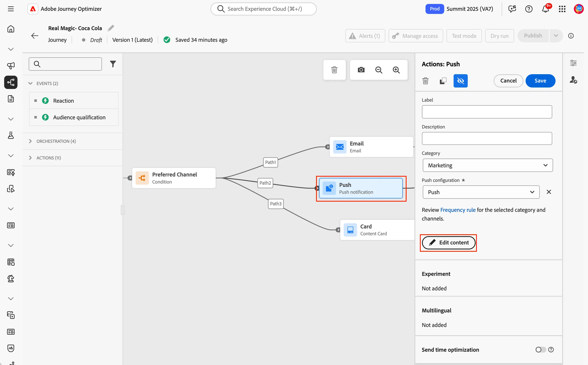The height and width of the screenshot is (365, 588).
Task: Zoom in on the journey canvas
Action: click(x=396, y=70)
